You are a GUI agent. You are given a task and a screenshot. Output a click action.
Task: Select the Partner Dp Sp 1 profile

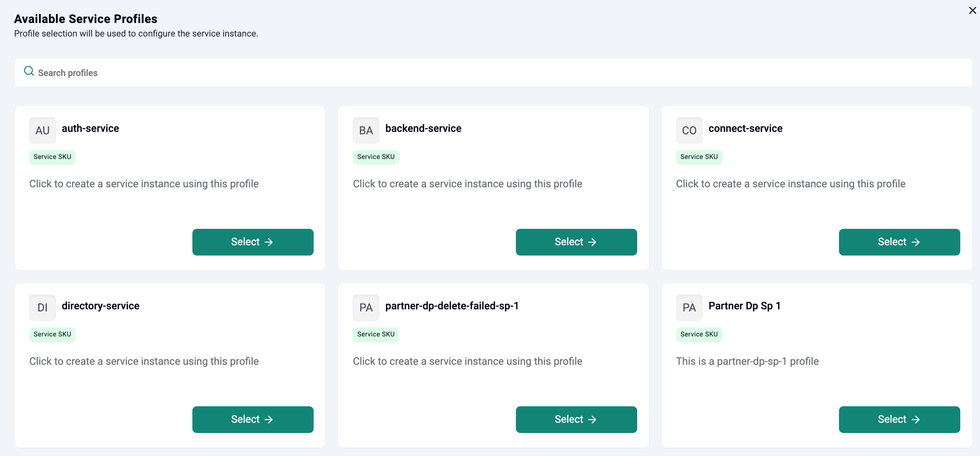tap(899, 419)
